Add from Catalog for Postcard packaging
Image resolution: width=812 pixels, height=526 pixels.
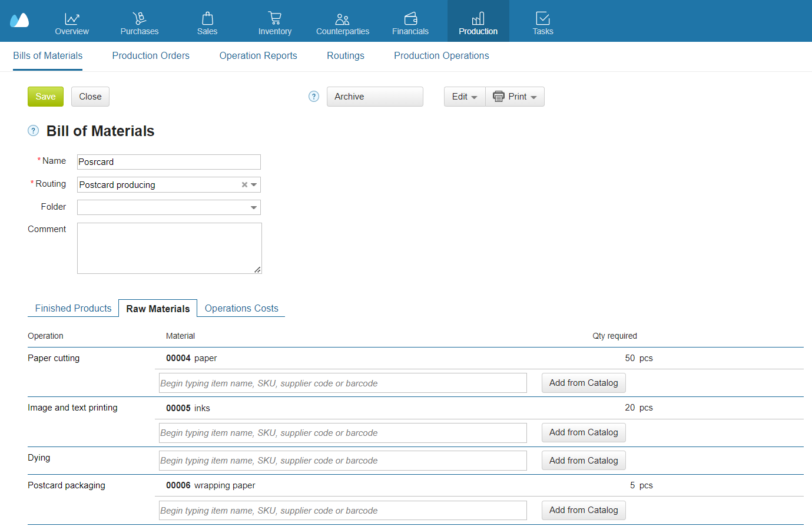[x=584, y=510]
